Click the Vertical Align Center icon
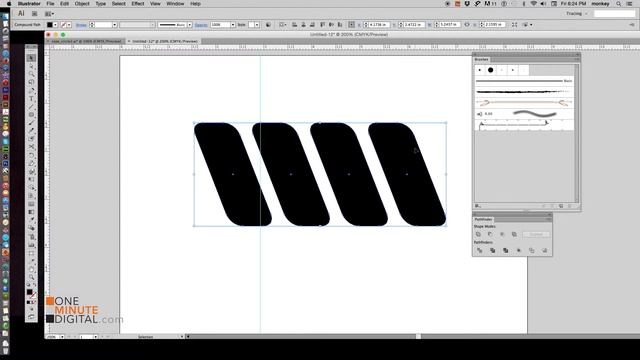This screenshot has height=360, width=640. pos(331,25)
